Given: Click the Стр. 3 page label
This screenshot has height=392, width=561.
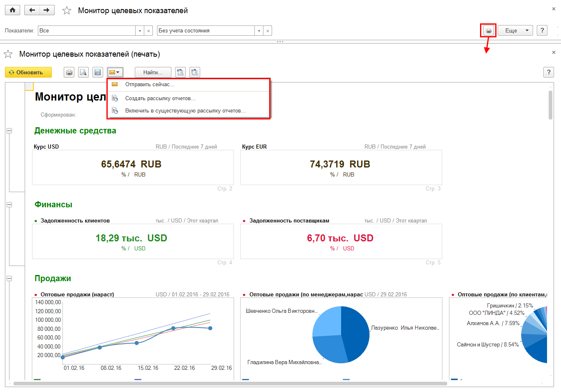Looking at the screenshot, I should 433,189.
